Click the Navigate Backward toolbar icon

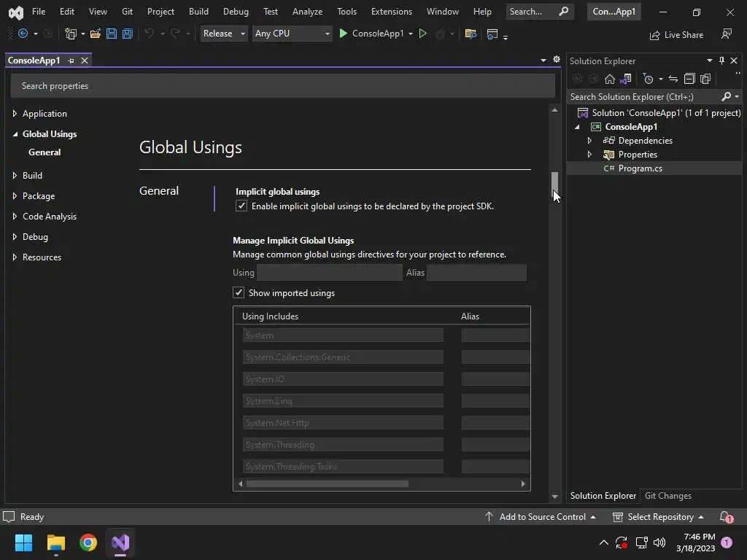pyautogui.click(x=23, y=34)
